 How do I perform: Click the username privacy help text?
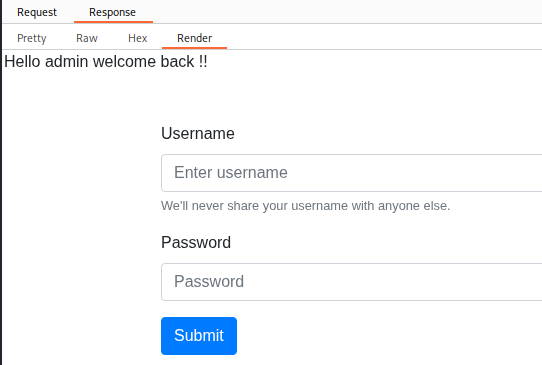coord(306,206)
